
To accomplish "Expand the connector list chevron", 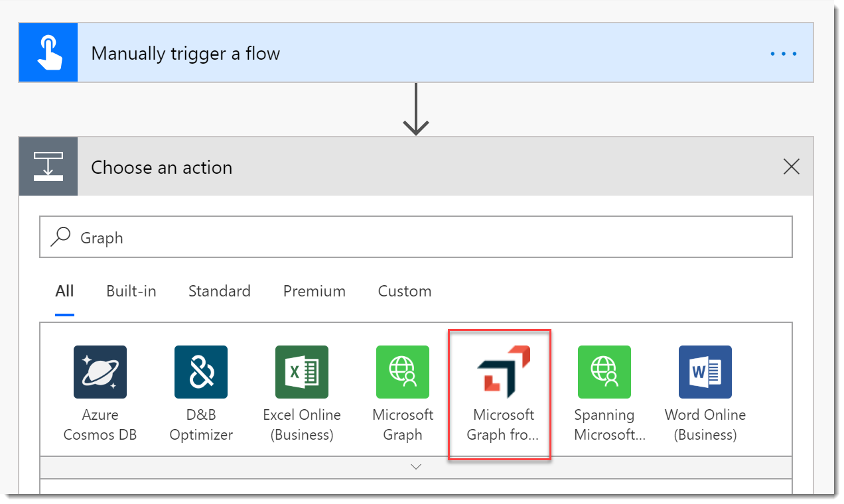I will (416, 467).
